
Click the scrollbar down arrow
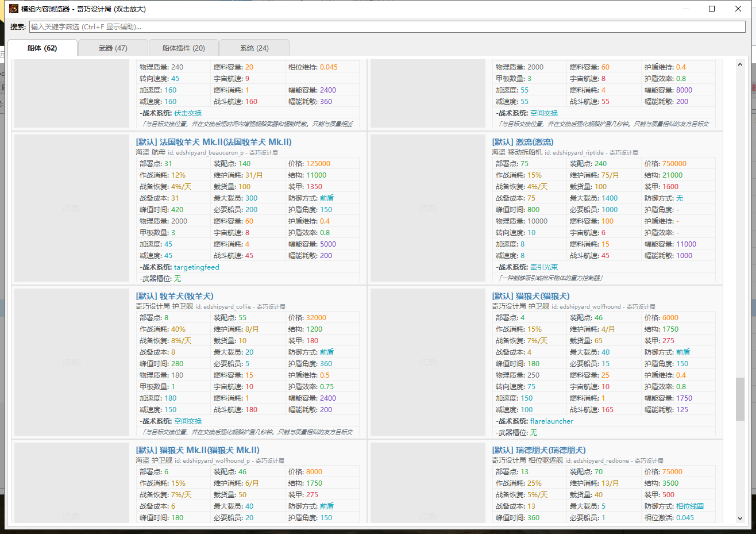[740, 518]
